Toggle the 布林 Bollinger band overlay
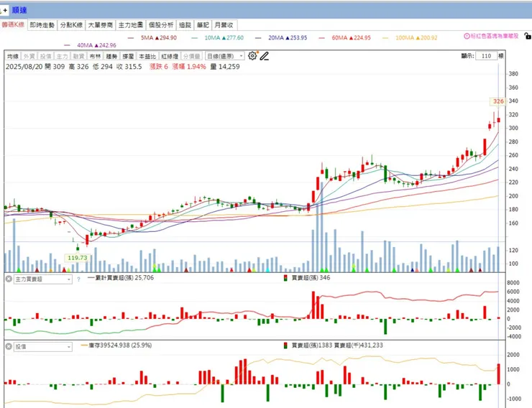Image resolution: width=532 pixels, height=408 pixels. coord(96,56)
